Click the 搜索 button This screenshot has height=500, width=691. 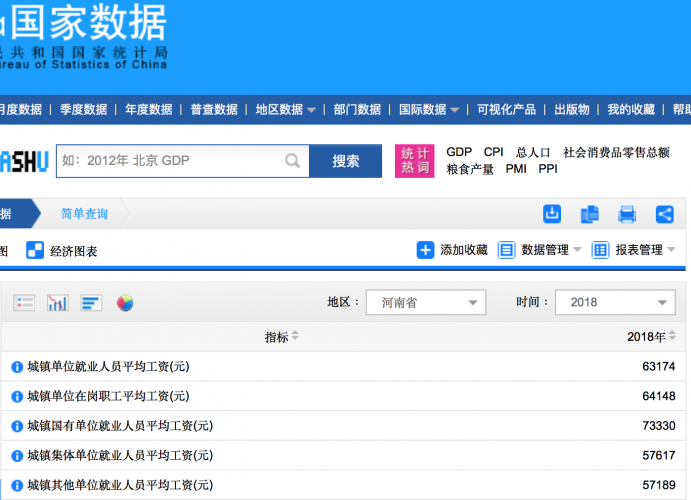pos(345,161)
